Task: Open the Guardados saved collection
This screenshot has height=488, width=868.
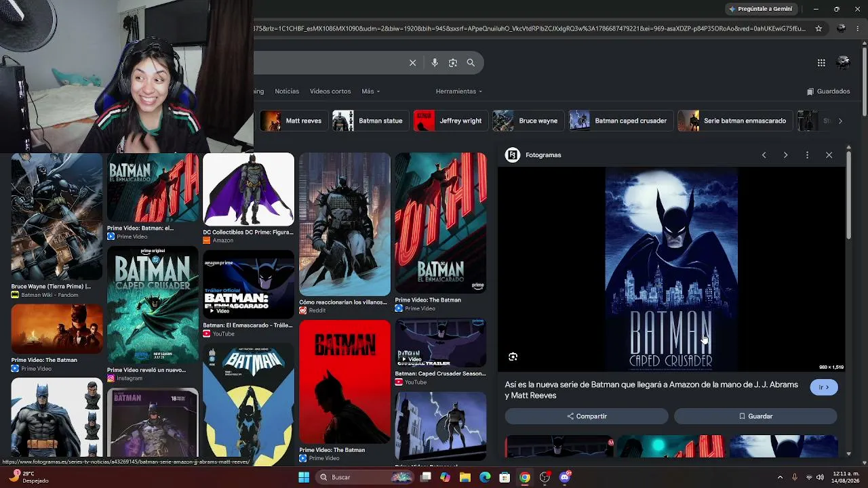Action: coord(828,91)
